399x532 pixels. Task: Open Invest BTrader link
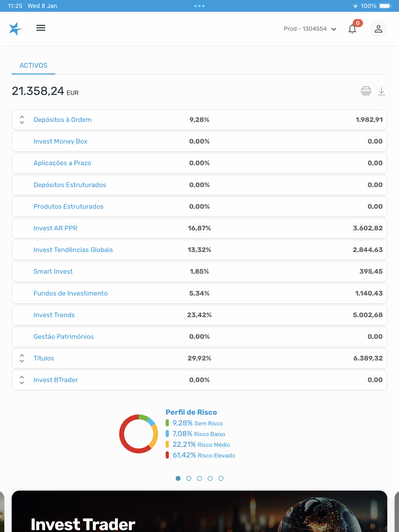click(56, 380)
